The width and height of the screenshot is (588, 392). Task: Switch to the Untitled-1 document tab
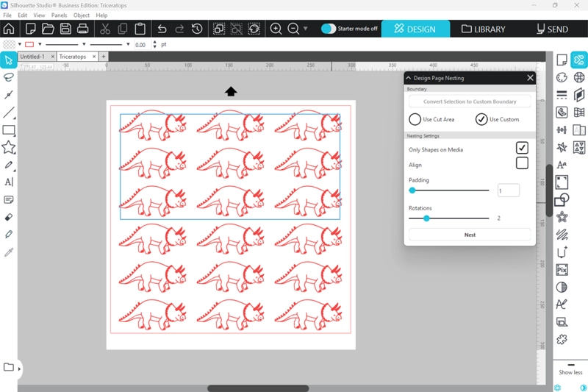33,57
